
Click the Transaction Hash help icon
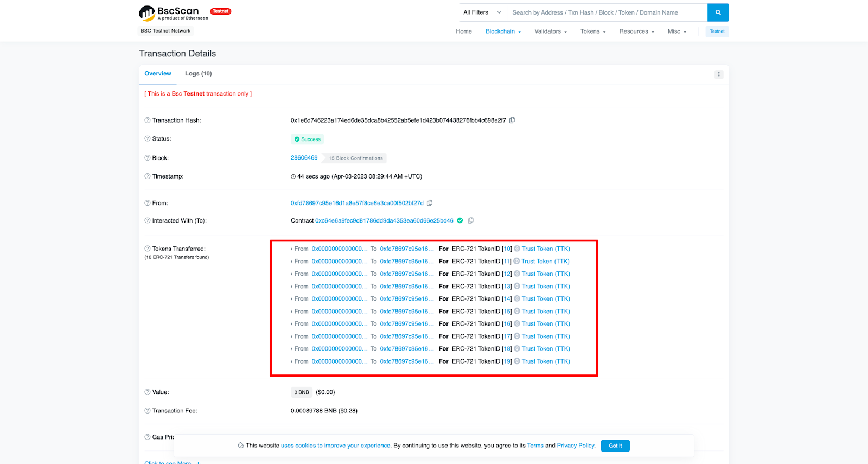148,120
